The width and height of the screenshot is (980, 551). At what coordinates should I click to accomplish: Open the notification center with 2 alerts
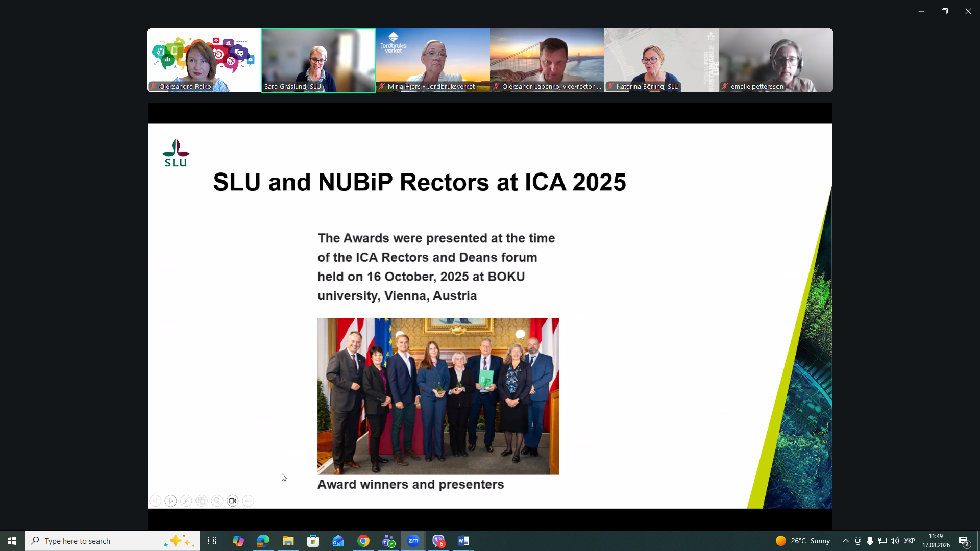point(964,541)
